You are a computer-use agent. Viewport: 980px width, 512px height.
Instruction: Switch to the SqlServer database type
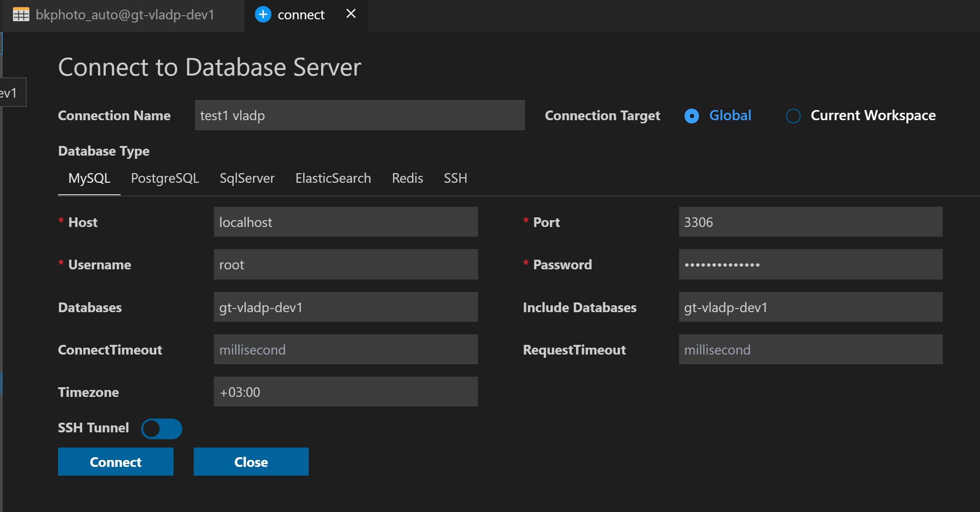[247, 178]
